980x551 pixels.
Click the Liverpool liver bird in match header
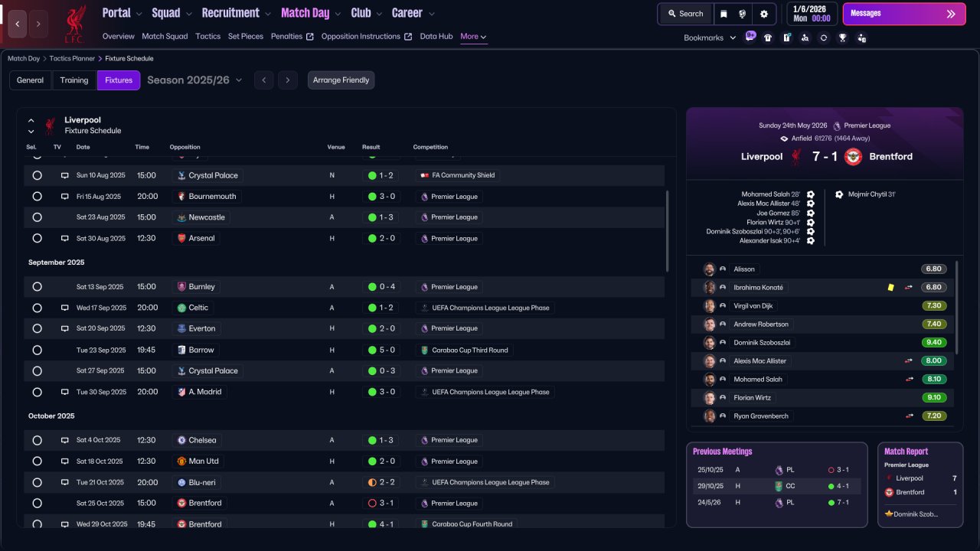[x=796, y=157]
